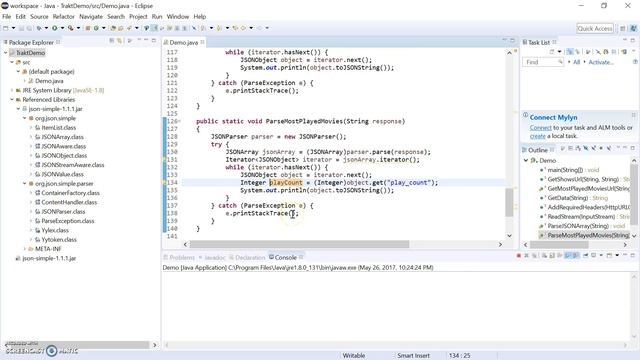Close the Demo.java editor tab
640x360 pixels.
[202, 42]
